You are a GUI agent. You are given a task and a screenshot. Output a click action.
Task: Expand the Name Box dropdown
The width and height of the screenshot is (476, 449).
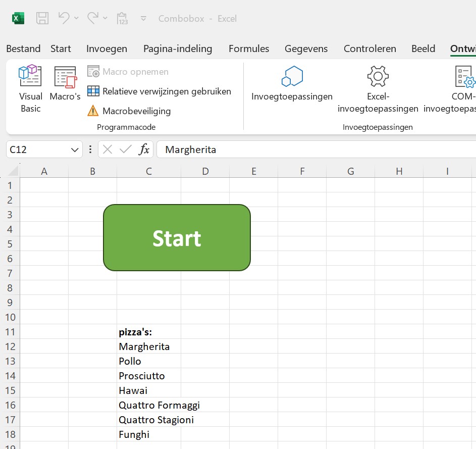click(x=75, y=149)
